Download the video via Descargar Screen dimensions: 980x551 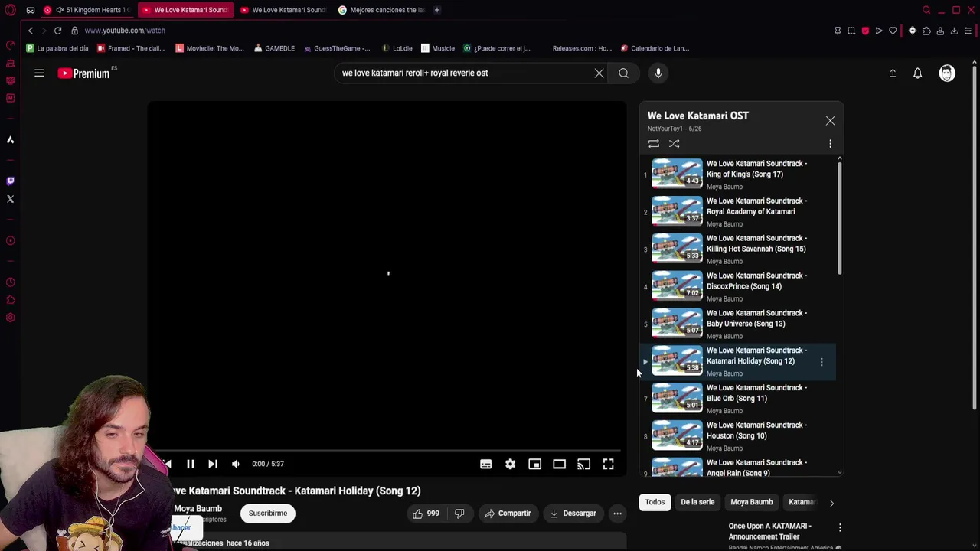coord(573,514)
